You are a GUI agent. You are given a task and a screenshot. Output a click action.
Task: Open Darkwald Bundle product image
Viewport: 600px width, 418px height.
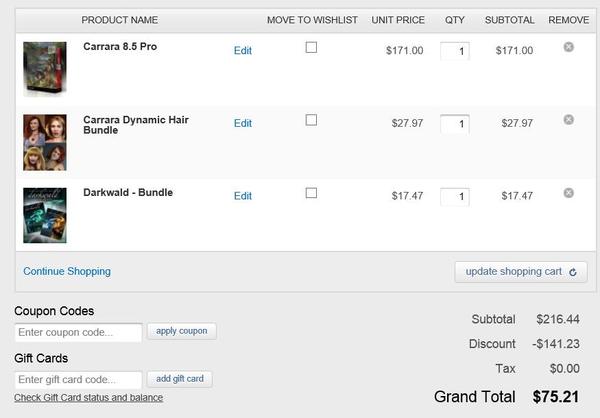[45, 215]
